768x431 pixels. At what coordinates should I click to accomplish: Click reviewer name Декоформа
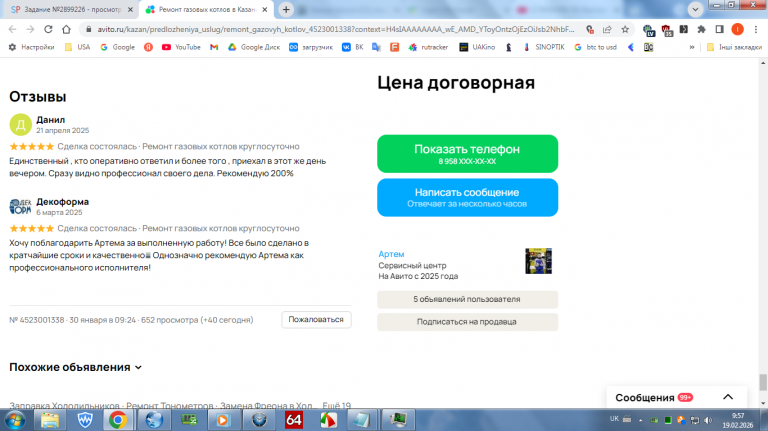[x=62, y=201]
